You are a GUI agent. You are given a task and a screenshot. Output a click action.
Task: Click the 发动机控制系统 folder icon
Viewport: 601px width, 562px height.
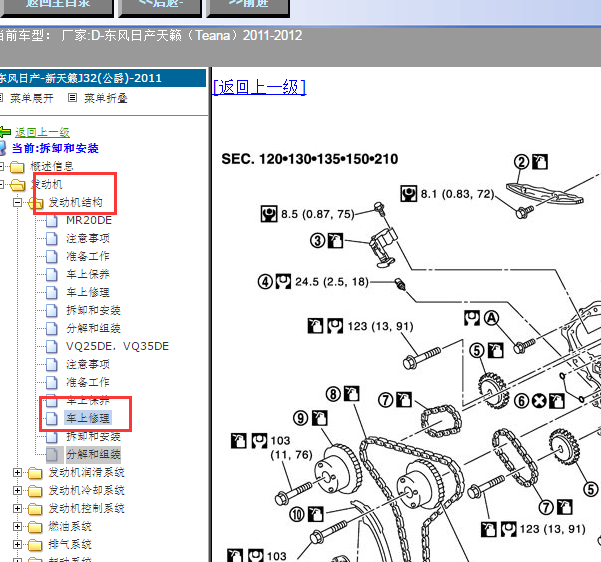pos(35,509)
